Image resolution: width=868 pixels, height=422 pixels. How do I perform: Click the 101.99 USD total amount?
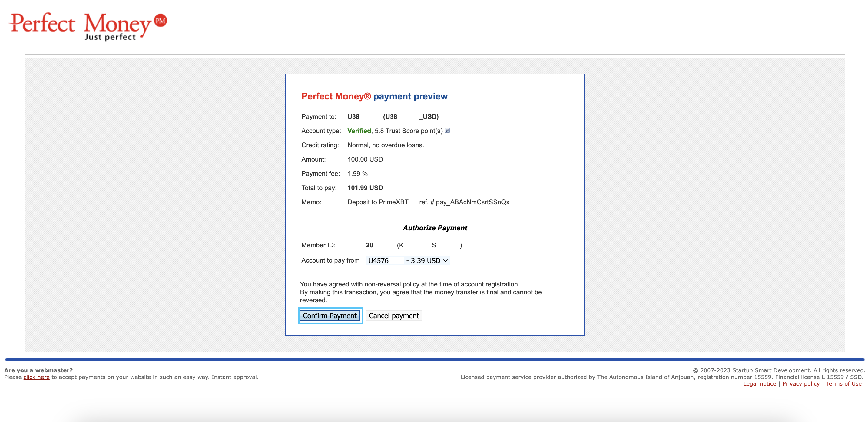[x=365, y=188]
